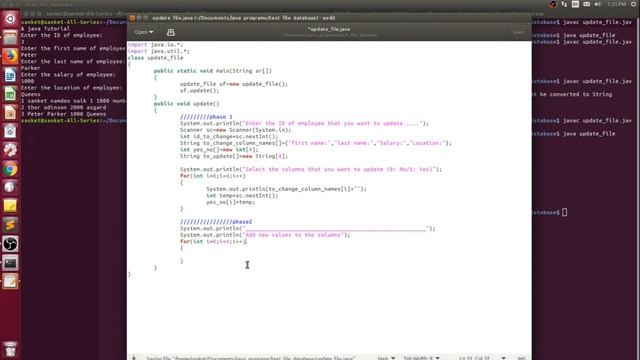Click 'Scanner sc=new Scanner(System.in);' line
This screenshot has width=640, height=360.
pyautogui.click(x=236, y=130)
